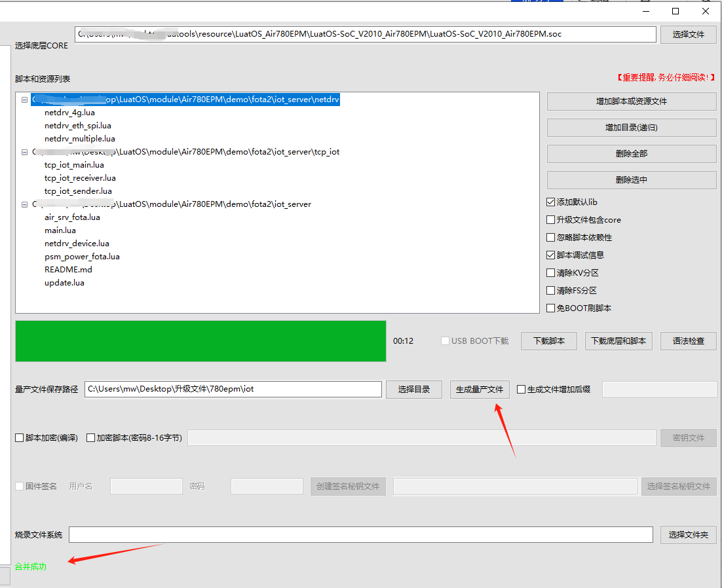The height and width of the screenshot is (588, 722).
Task: Collapse the netdrv folder tree node
Action: tap(25, 100)
